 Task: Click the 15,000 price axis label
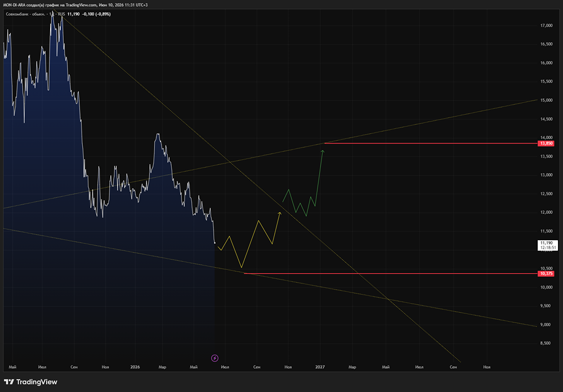pos(547,100)
